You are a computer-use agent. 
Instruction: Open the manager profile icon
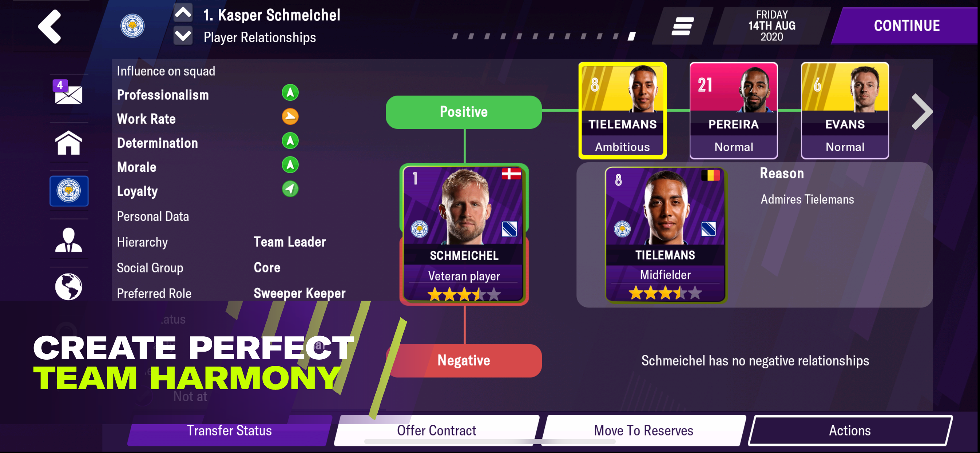(x=69, y=240)
